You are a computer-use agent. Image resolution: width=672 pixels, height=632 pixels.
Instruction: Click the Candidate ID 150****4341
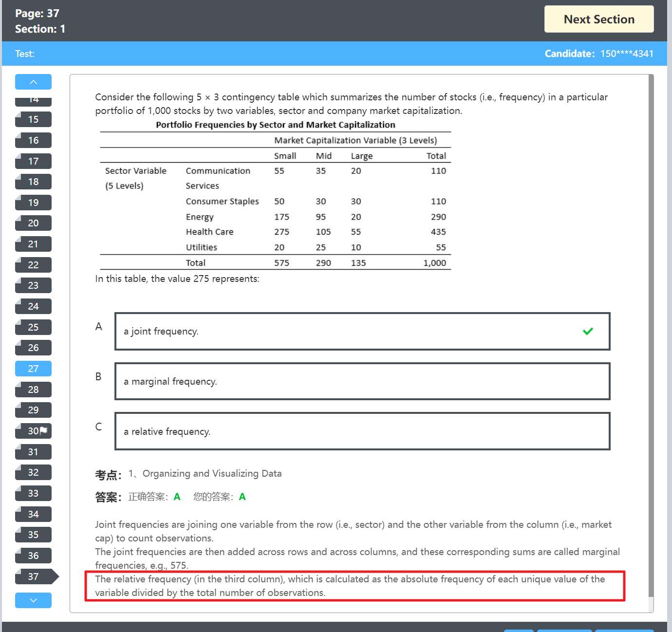627,54
